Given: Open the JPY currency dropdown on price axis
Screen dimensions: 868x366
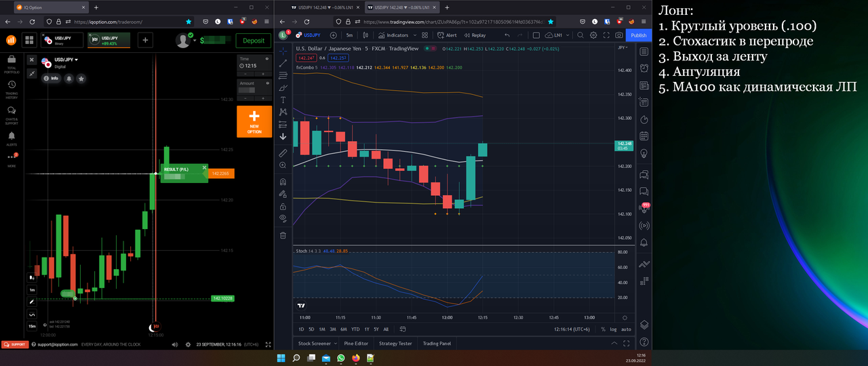Looking at the screenshot, I should (623, 48).
